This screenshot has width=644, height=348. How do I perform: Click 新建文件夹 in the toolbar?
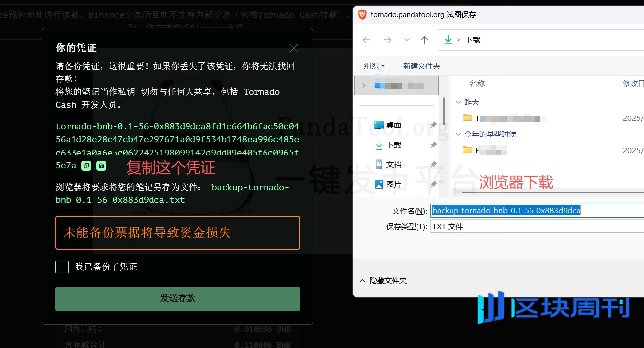point(421,66)
